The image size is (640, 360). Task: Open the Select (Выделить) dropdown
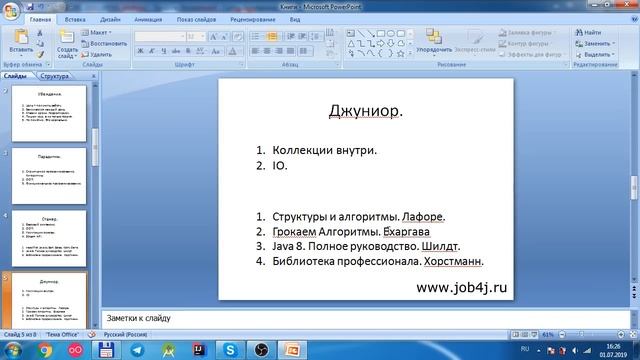(x=595, y=54)
